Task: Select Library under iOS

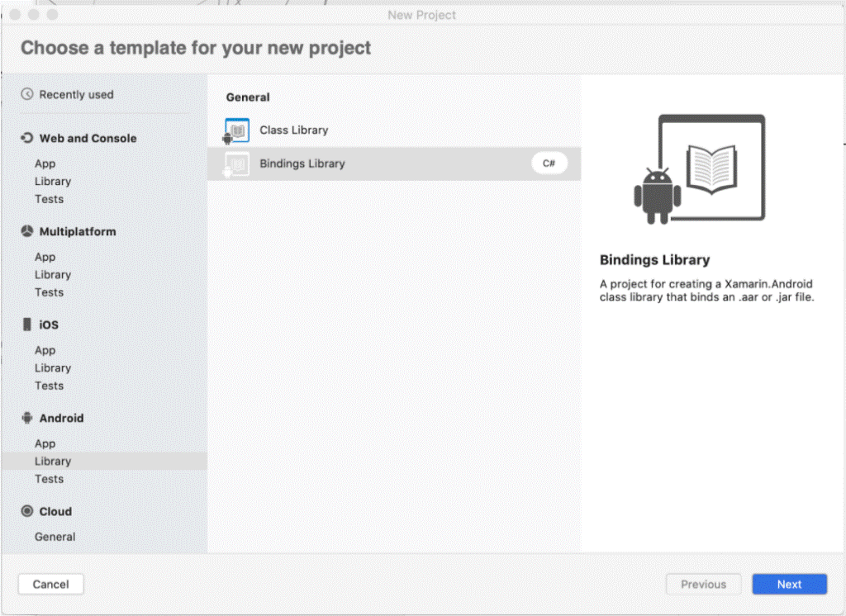Action: pos(53,368)
